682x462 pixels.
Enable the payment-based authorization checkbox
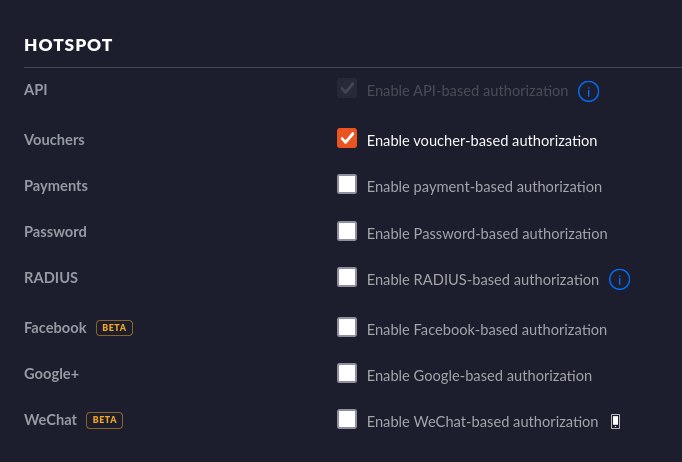pos(347,185)
